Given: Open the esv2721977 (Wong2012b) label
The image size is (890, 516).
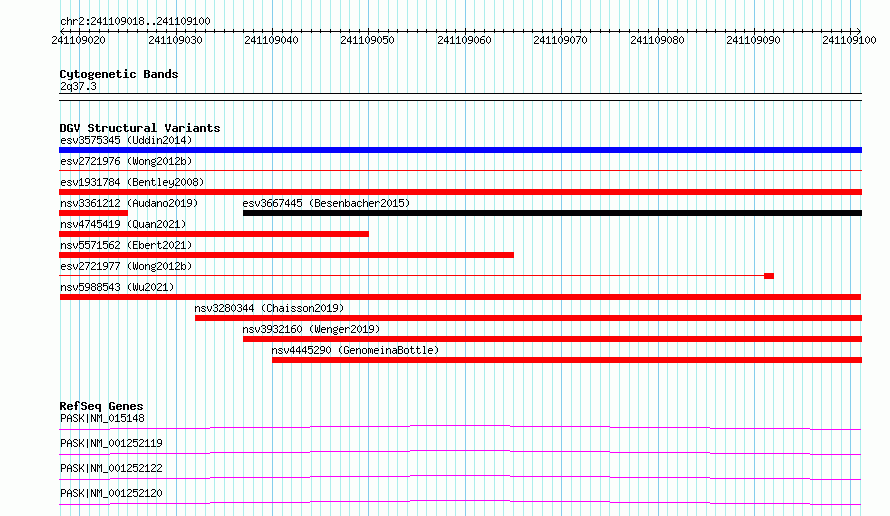Looking at the screenshot, I should point(126,266).
